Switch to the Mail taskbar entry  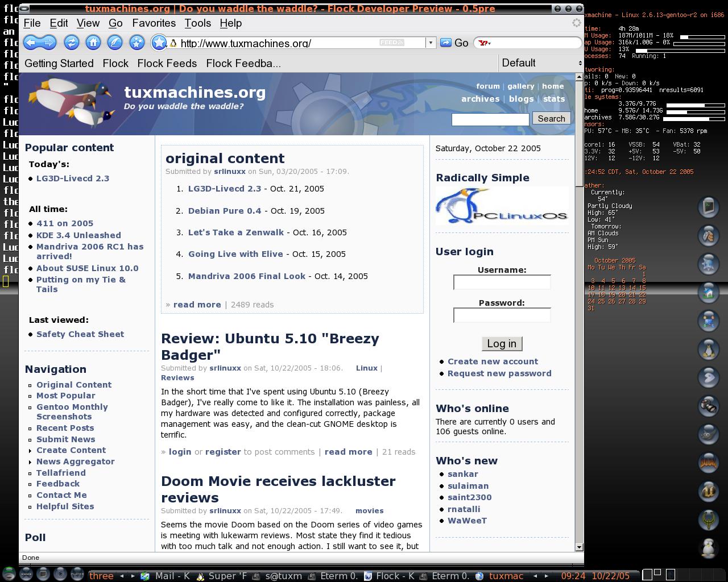click(x=165, y=576)
